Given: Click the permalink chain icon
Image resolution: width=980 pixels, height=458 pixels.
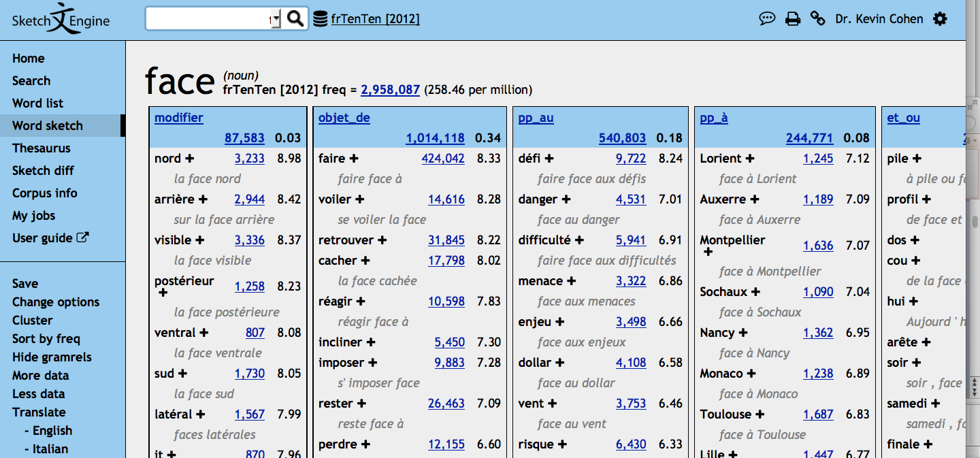Looking at the screenshot, I should [817, 19].
